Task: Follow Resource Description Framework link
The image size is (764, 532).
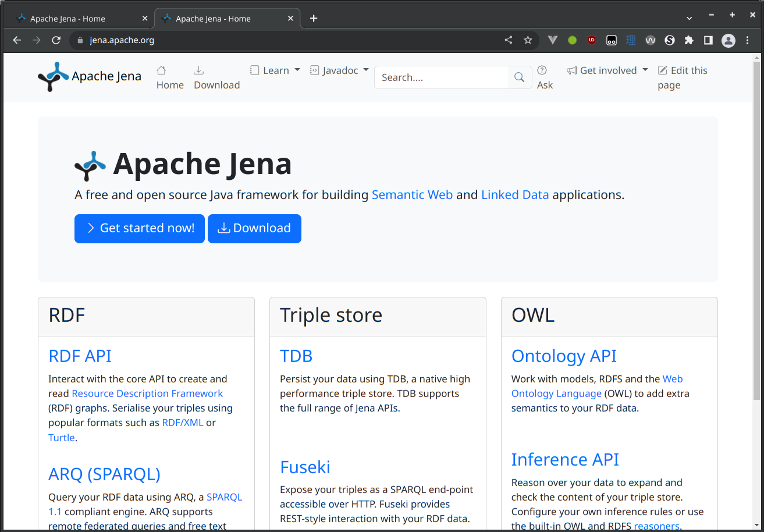Action: [147, 393]
